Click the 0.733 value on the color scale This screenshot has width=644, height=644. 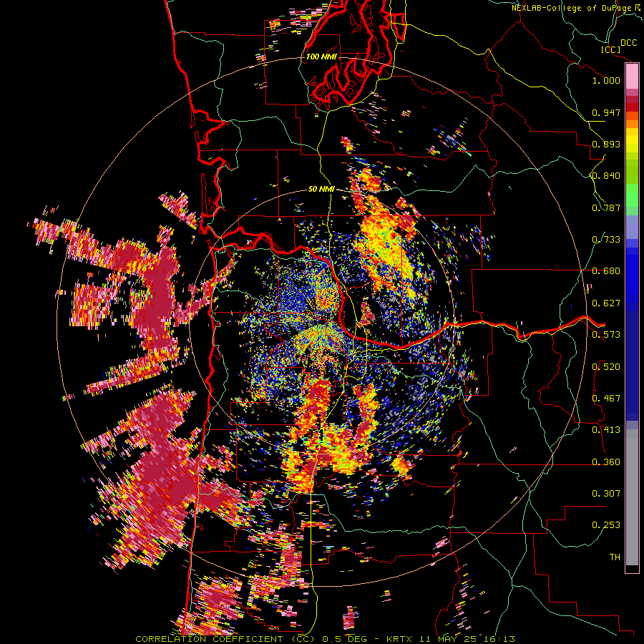tap(606, 240)
